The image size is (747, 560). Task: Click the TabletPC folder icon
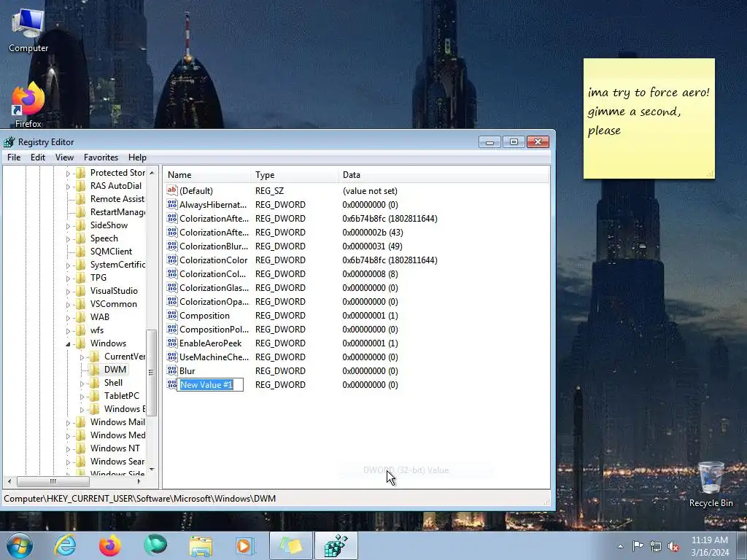(94, 396)
